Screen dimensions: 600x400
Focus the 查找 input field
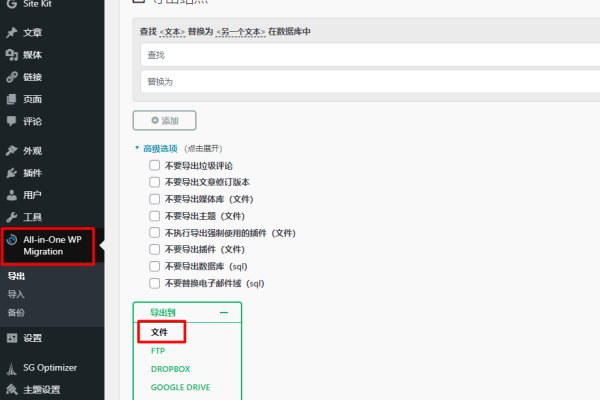[370, 55]
